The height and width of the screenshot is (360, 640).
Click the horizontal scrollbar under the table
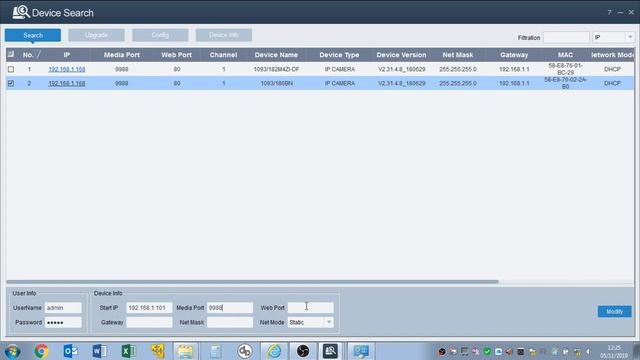tap(252, 282)
